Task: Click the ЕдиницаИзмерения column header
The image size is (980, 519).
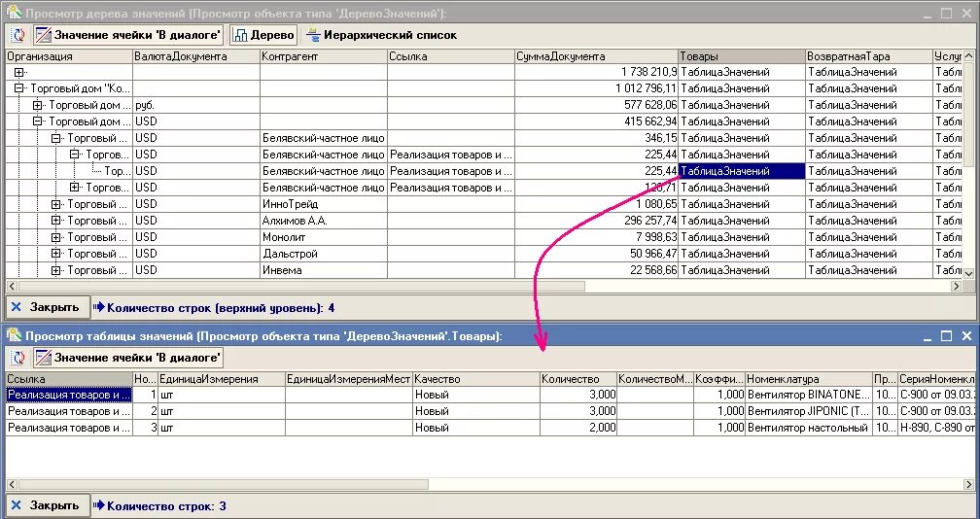Action: 222,379
